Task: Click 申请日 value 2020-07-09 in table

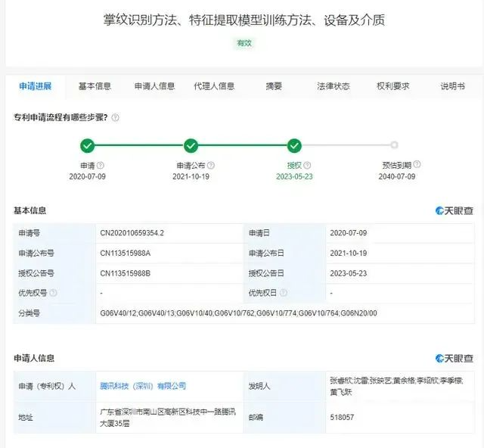Action: point(349,233)
